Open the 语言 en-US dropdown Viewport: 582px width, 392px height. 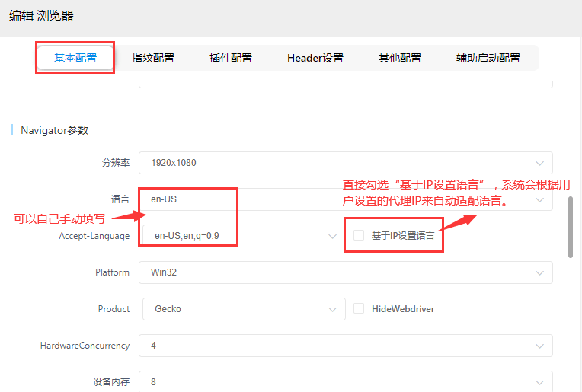(x=344, y=199)
